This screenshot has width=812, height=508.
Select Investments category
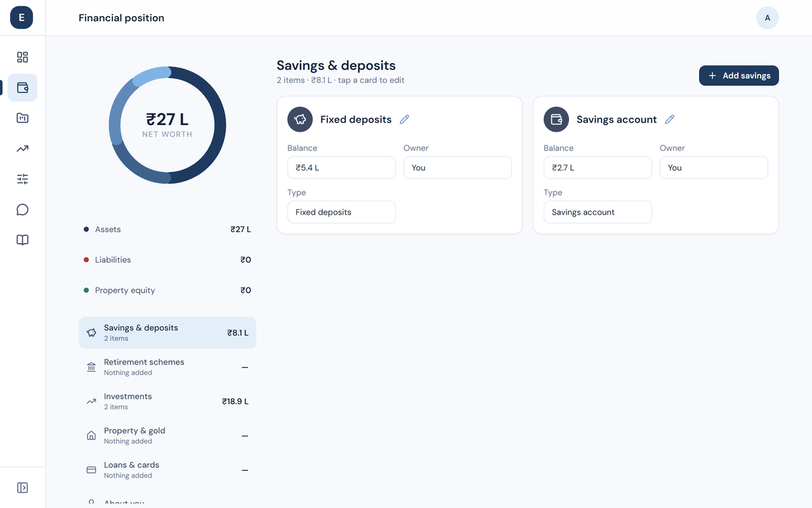pos(167,401)
